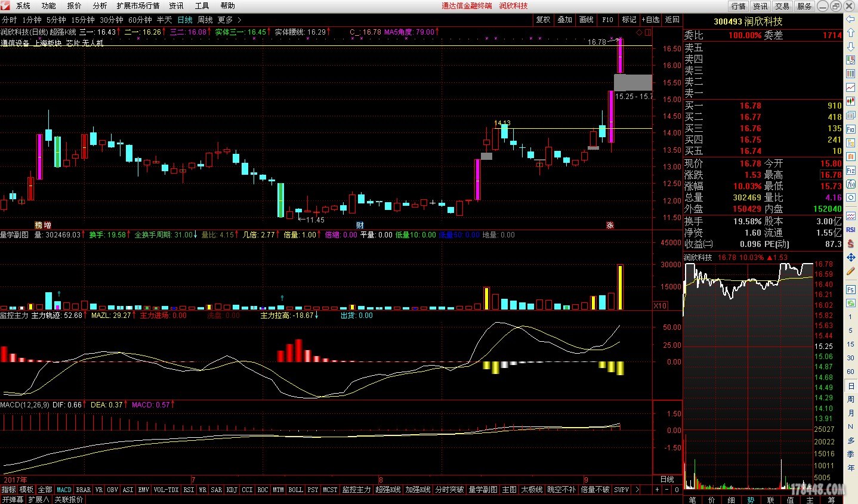The image size is (858, 504).
Task: Open the 行情 button at top right
Action: tap(738, 6)
